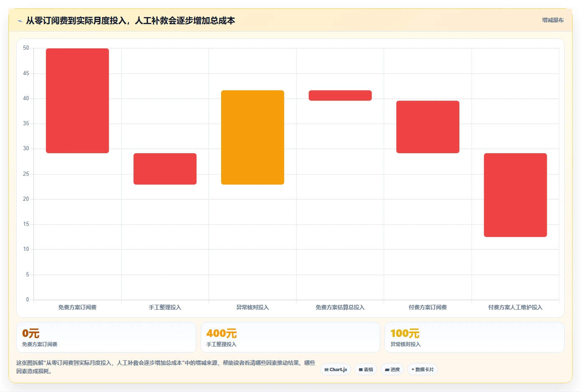Click the 数据卡片 tag chip
Viewport: 581px width, 392px height.
[x=423, y=369]
